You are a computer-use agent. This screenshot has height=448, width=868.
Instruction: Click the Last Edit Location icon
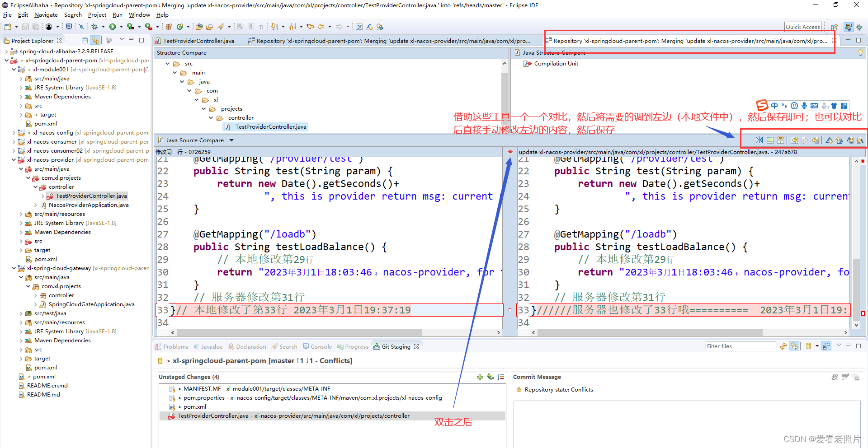click(310, 27)
